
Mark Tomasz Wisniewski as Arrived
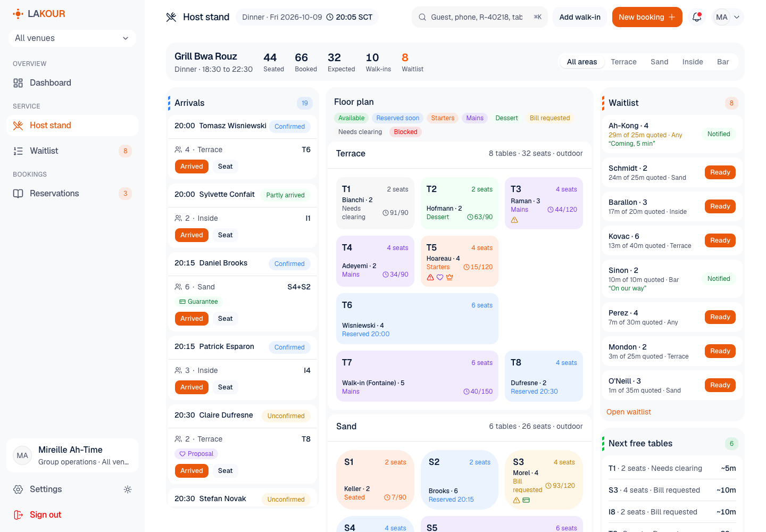coord(191,167)
